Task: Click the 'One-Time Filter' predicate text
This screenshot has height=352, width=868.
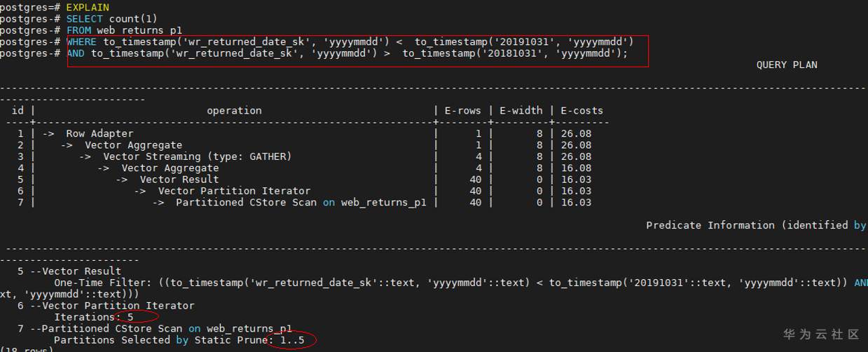Action: 99,283
